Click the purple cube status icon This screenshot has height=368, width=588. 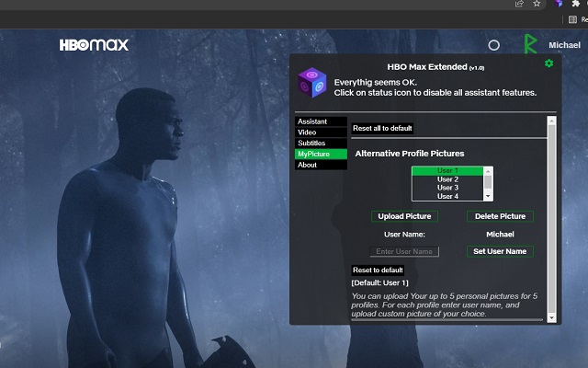312,82
